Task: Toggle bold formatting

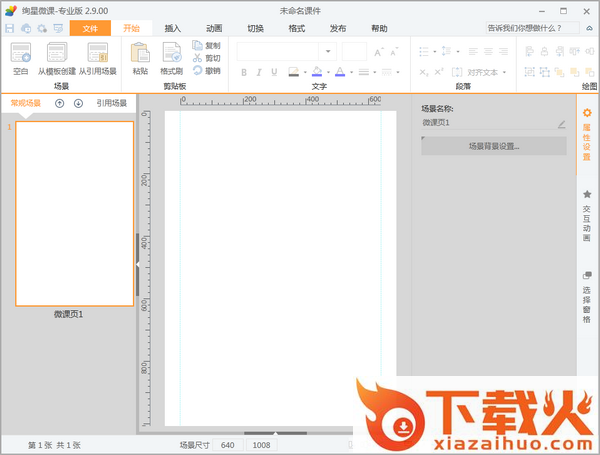Action: 244,72
